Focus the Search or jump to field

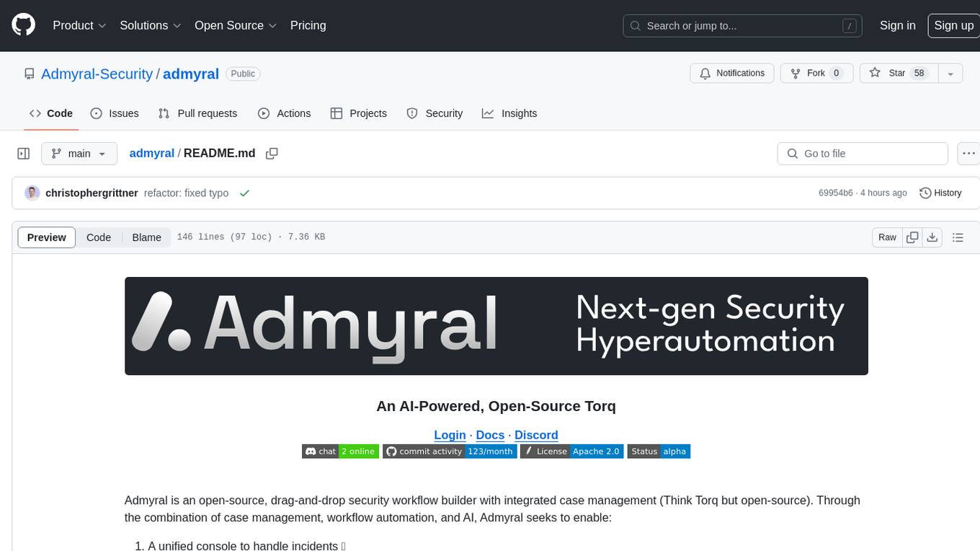tap(743, 26)
